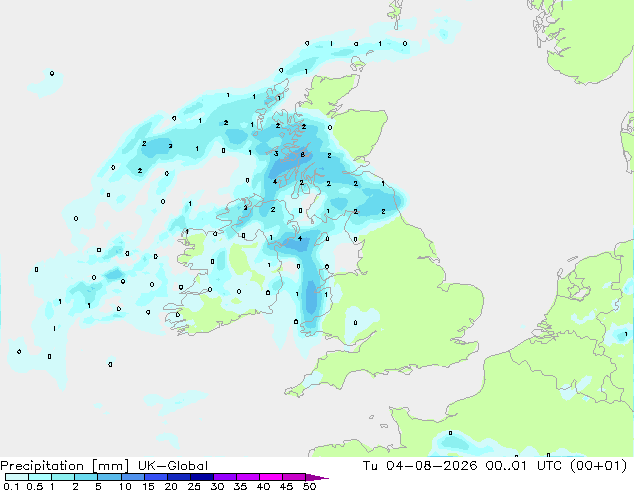Click the '30' legend scale label

click(x=217, y=486)
